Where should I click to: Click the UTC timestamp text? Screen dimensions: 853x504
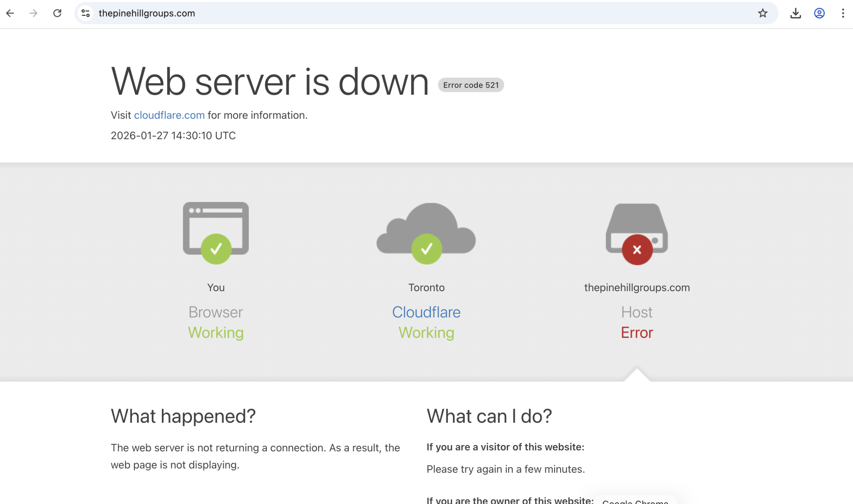click(173, 136)
